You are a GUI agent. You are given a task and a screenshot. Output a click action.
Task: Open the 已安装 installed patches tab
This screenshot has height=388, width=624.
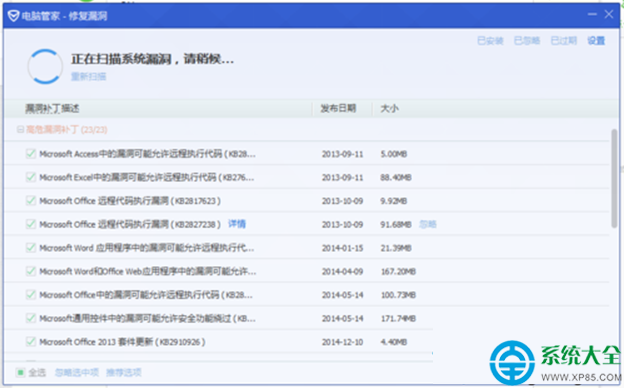(490, 41)
